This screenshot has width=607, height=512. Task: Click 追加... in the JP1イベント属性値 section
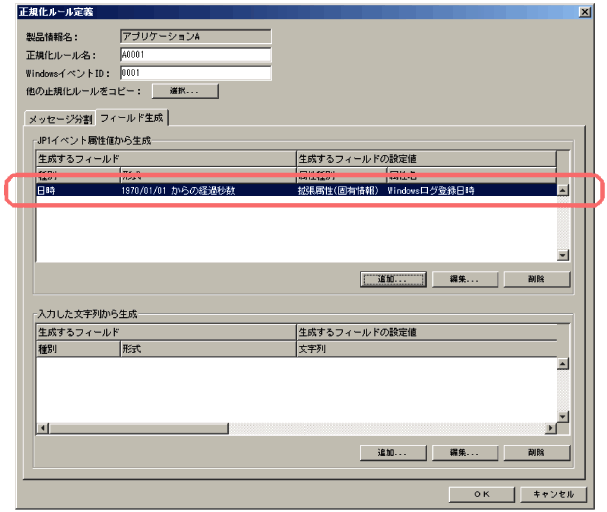[393, 279]
